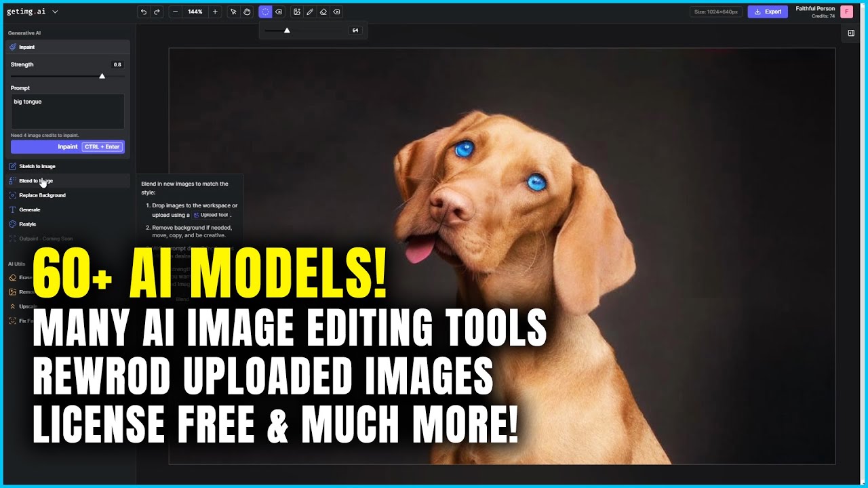The width and height of the screenshot is (868, 488).
Task: Run Inpaint with the blue Inpaint button
Action: [x=67, y=146]
